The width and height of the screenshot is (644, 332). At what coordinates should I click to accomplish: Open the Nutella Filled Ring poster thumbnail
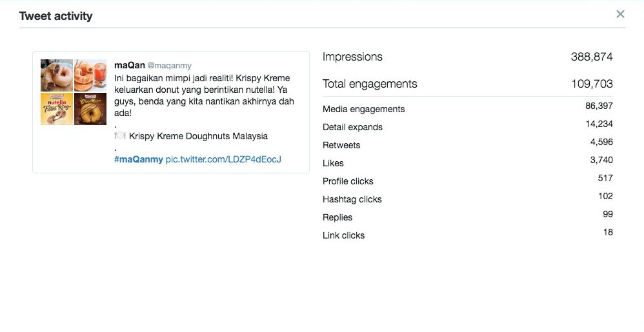[57, 109]
